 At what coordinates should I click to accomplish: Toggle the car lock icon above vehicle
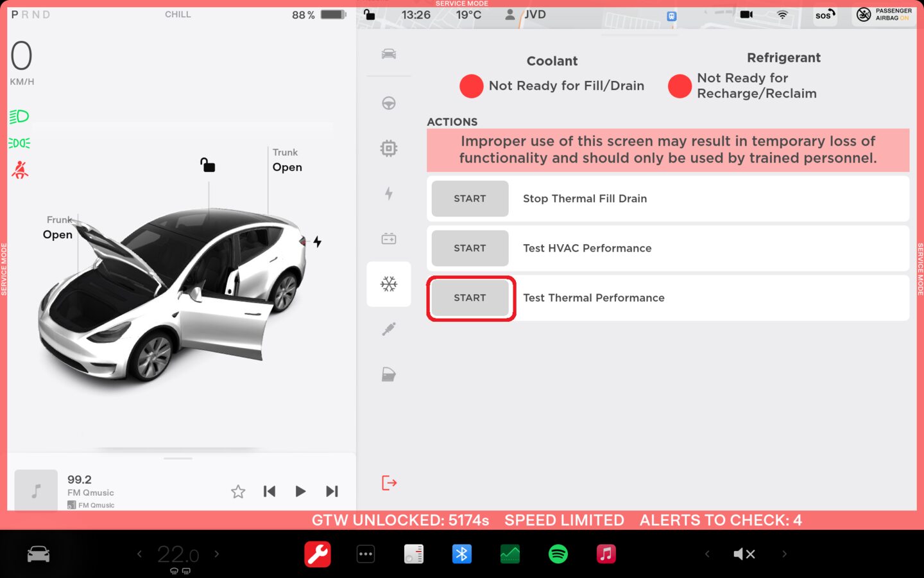207,165
